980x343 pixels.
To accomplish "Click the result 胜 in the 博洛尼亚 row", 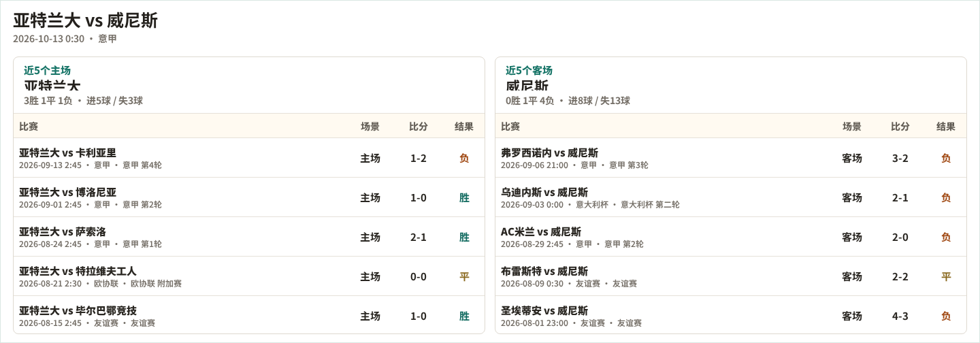I will pos(464,197).
